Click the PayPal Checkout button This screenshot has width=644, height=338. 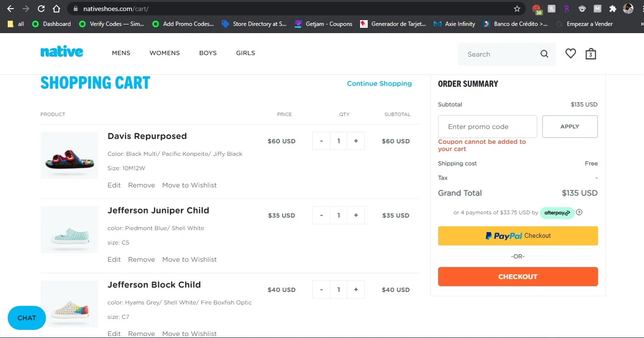click(518, 236)
